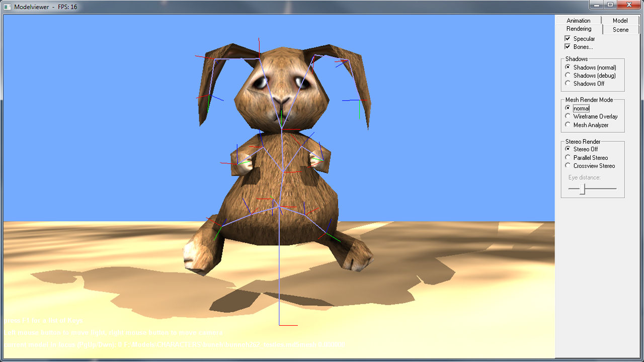Image resolution: width=644 pixels, height=362 pixels.
Task: Click the 'Press F1 for a list of Keys' text
Action: (43, 320)
